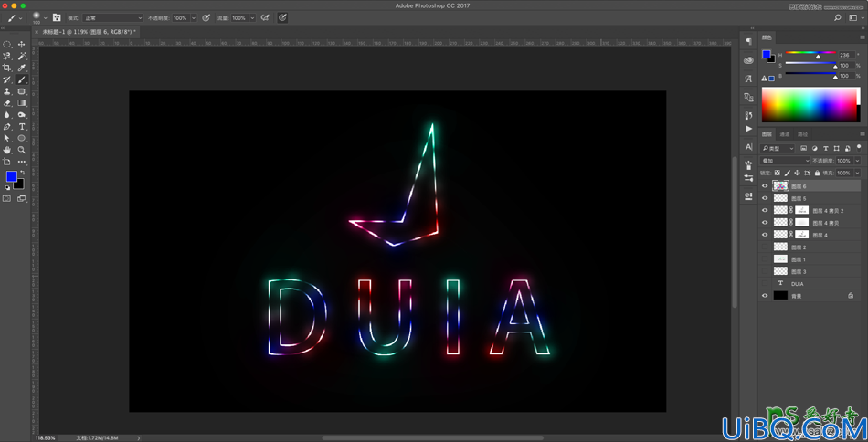The width and height of the screenshot is (868, 442).
Task: Toggle pressure for size button
Action: (x=282, y=17)
